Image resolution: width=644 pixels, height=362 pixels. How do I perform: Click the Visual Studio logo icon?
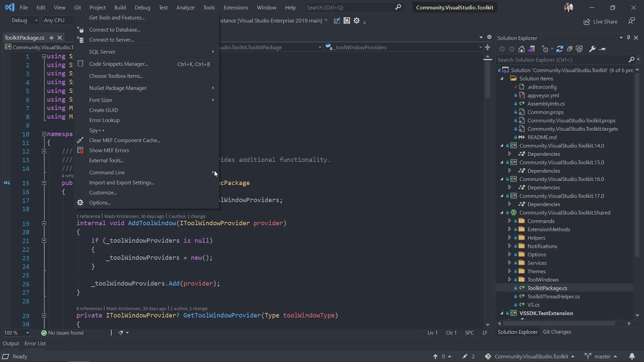[x=9, y=8]
